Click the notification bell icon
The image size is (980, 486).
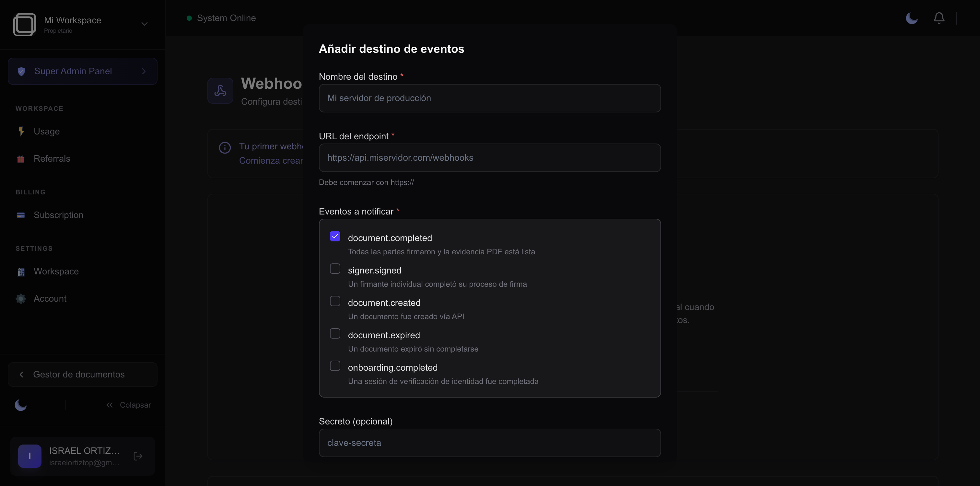[939, 18]
